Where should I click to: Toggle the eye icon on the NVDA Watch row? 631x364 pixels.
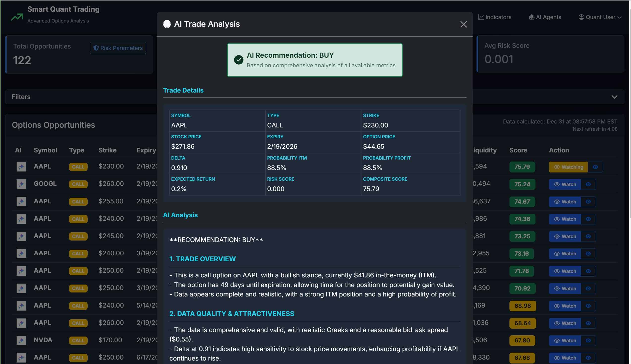(x=588, y=340)
